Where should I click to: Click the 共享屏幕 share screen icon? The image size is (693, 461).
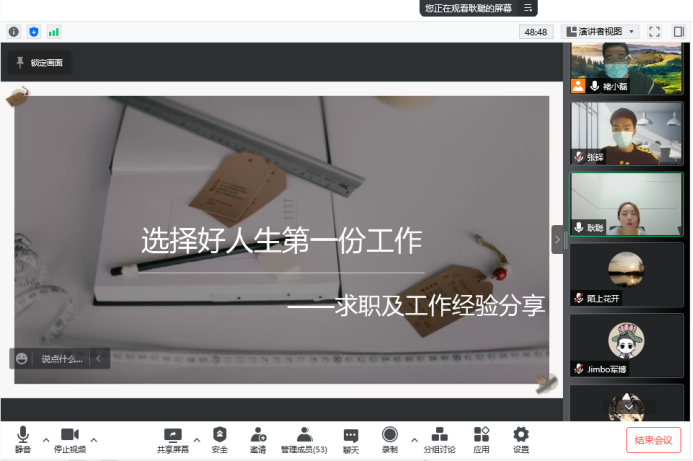(172, 439)
